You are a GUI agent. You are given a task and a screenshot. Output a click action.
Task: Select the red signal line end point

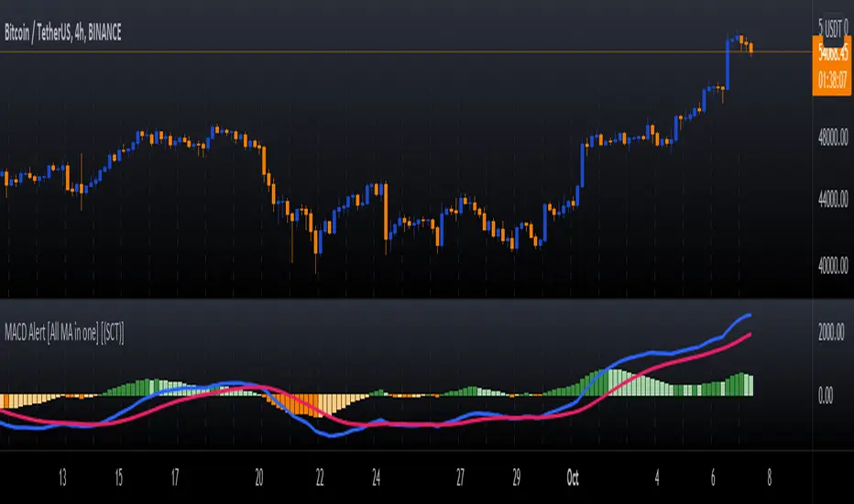click(750, 334)
